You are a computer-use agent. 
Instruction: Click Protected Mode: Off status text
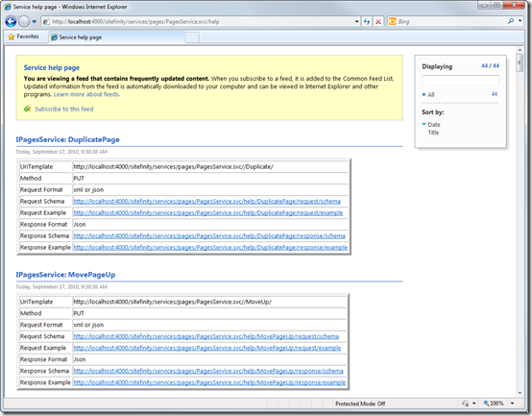[360, 404]
